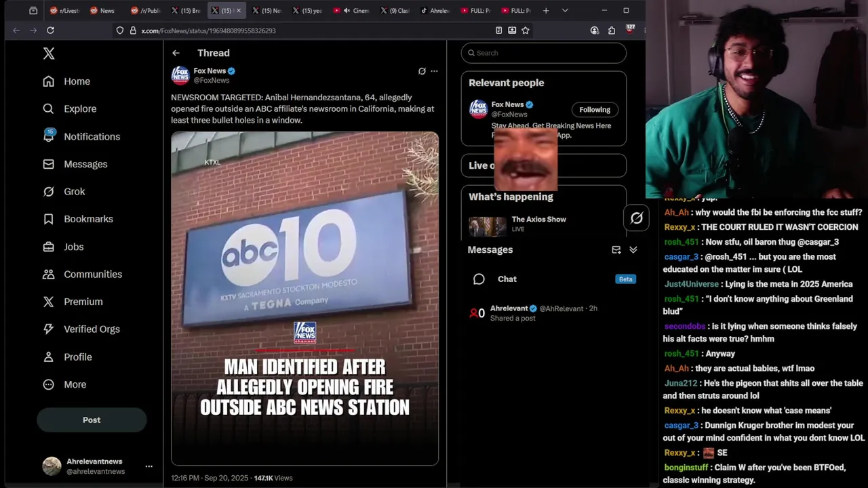Screen dimensions: 868x488
Task: Open Fox News in Relevant people
Action: tap(507, 104)
